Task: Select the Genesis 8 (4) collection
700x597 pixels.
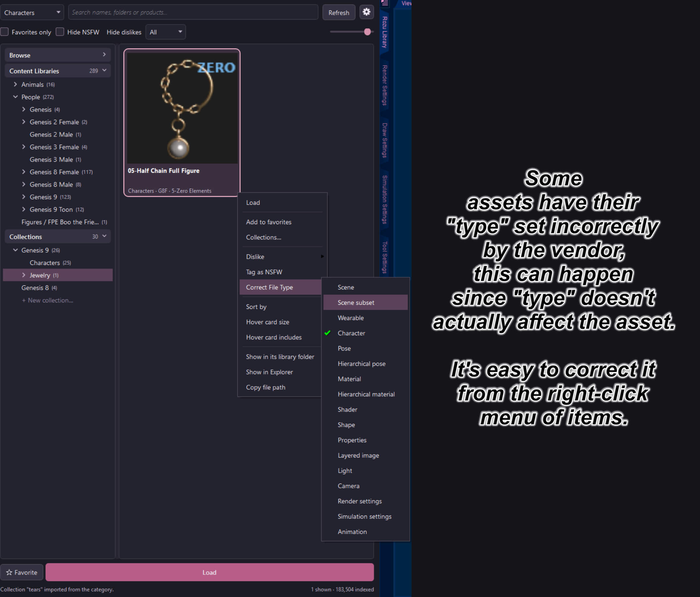Action: 39,288
